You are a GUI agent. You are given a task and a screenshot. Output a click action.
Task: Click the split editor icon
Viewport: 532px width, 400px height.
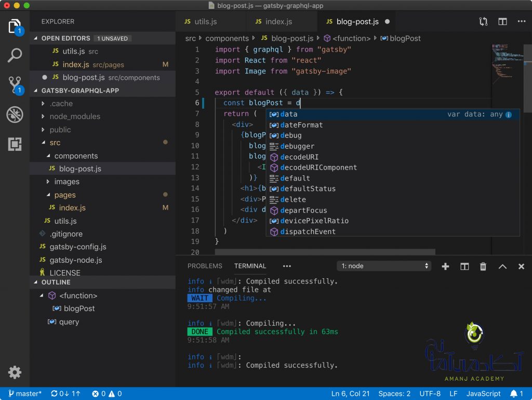502,22
